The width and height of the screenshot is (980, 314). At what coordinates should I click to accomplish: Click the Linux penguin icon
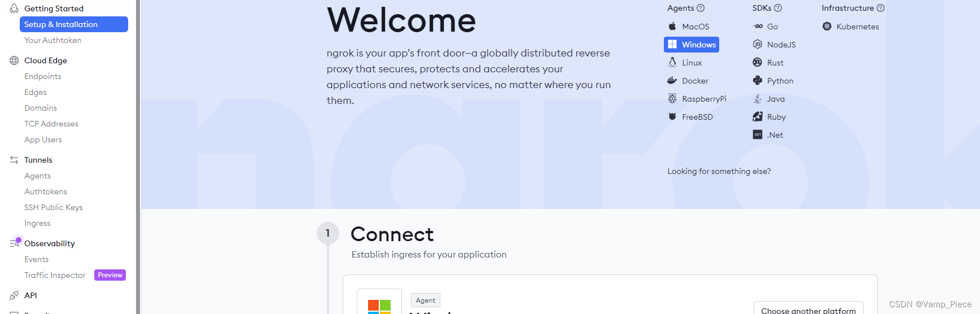pos(672,63)
